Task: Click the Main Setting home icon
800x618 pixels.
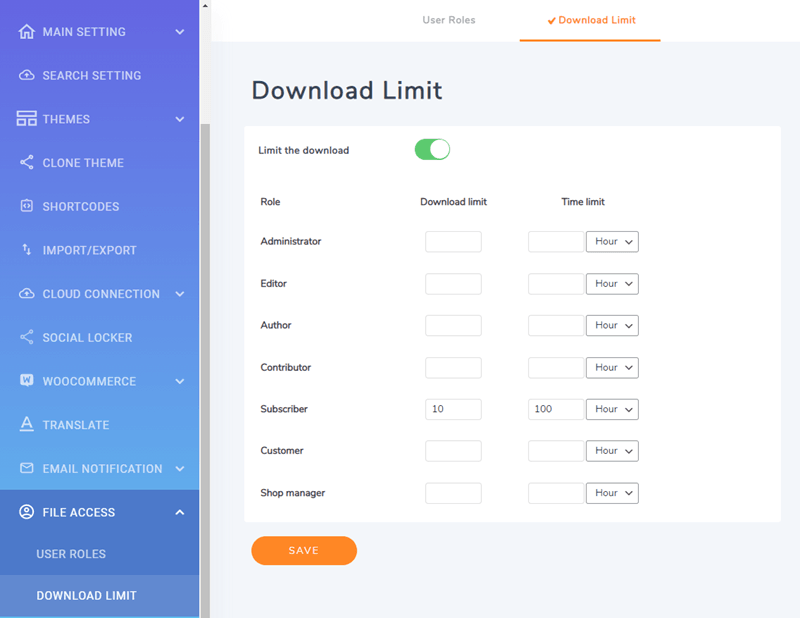Action: (27, 32)
